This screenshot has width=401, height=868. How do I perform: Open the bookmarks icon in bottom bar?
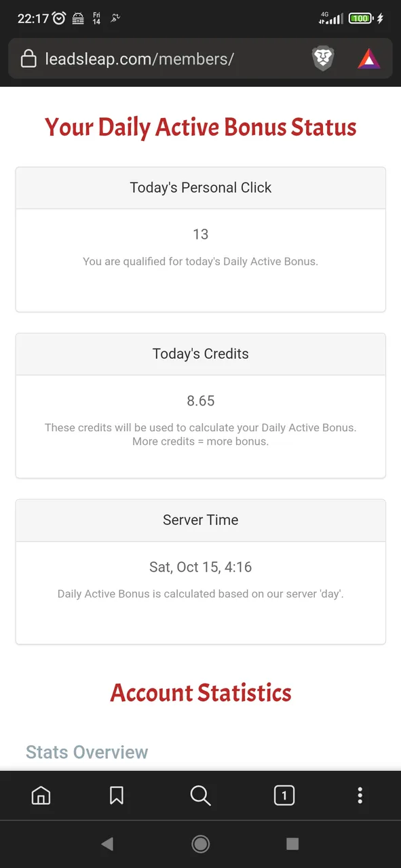[117, 795]
